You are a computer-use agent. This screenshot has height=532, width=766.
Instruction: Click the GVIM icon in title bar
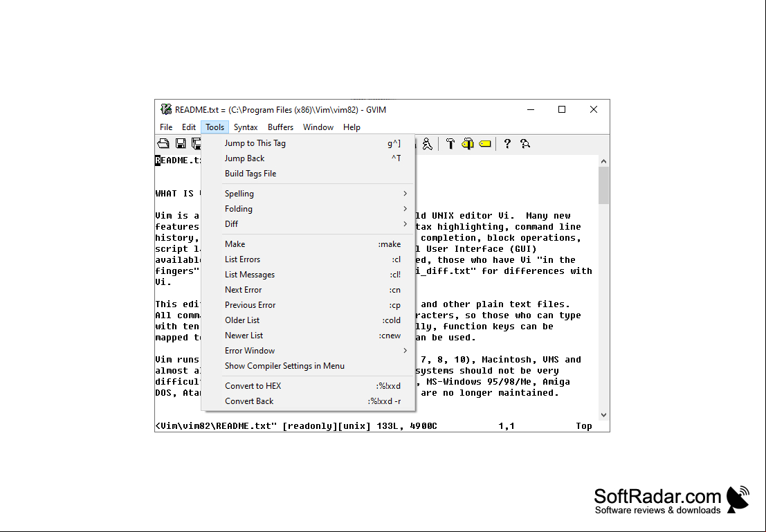coord(166,109)
